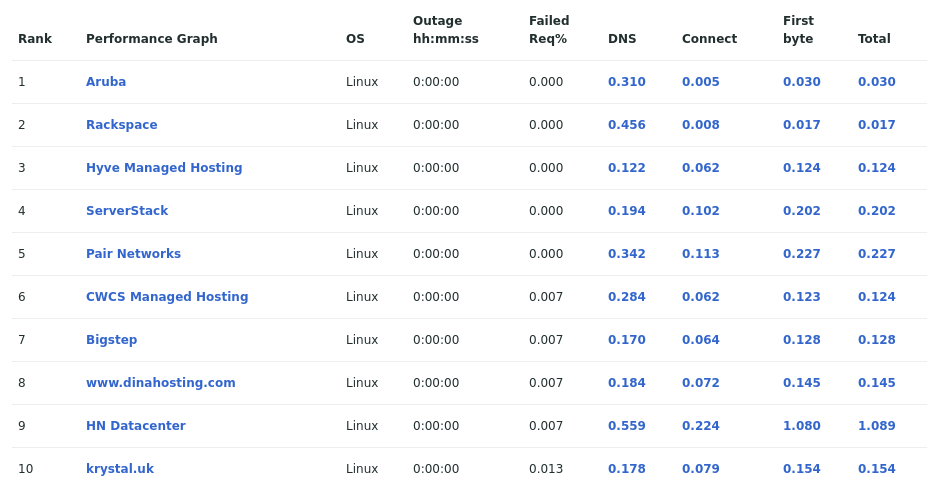The image size is (939, 490).
Task: Click Rackspace's Total value 0.017
Action: (876, 125)
